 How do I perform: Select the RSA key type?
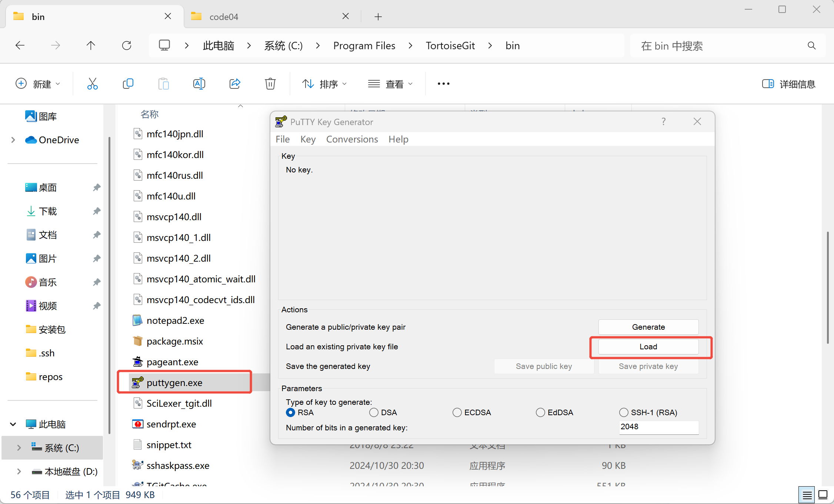pyautogui.click(x=291, y=412)
